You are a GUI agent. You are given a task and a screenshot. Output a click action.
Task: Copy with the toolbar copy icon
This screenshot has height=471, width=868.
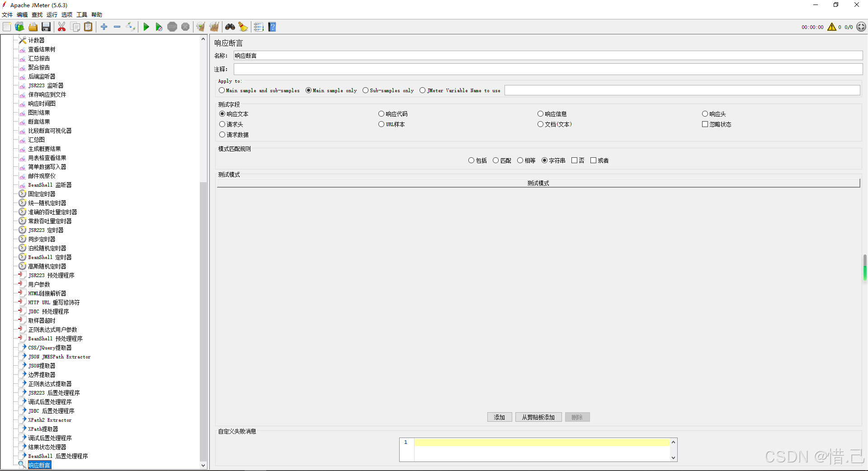tap(75, 27)
